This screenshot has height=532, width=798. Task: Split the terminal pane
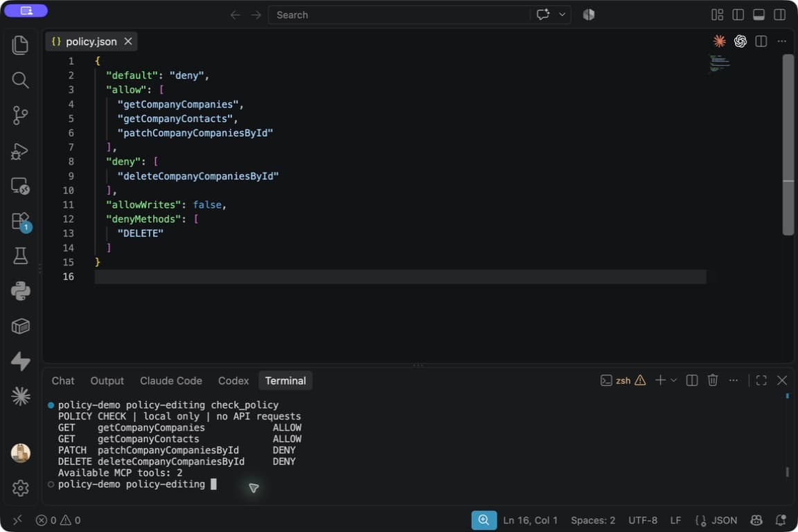click(691, 380)
